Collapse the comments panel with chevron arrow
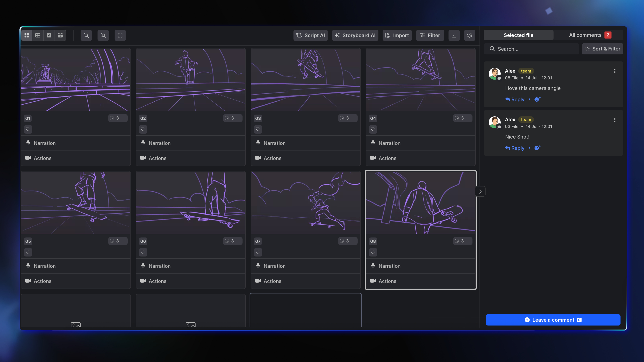The width and height of the screenshot is (644, 362). (480, 192)
